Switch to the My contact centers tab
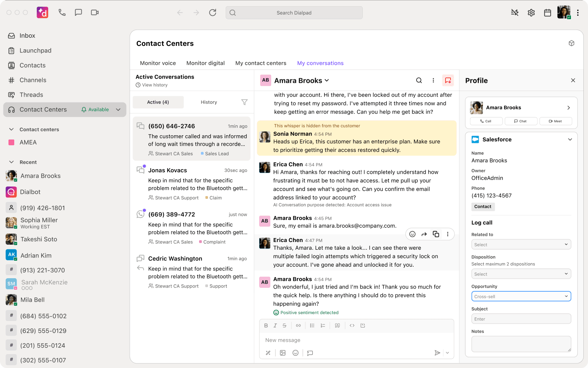 coord(261,63)
